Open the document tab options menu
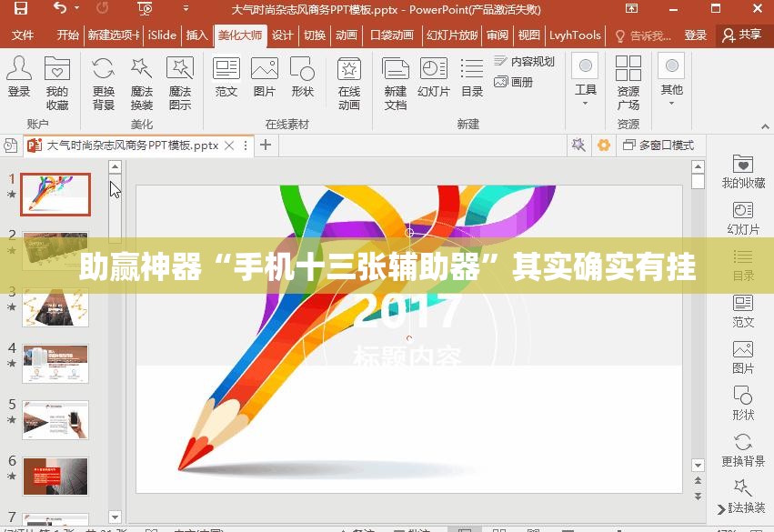 [246, 146]
